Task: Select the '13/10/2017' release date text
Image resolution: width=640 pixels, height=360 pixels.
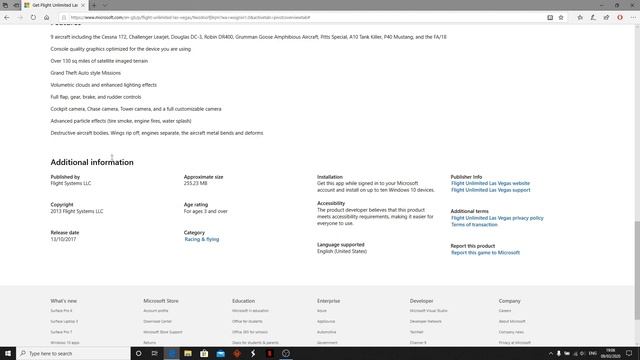Action: (x=63, y=239)
